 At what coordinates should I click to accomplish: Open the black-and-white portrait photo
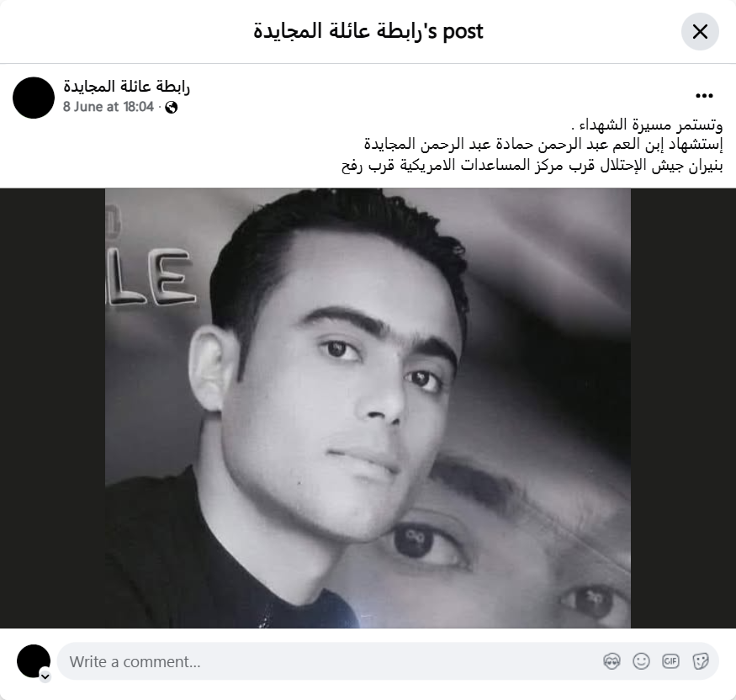coord(368,408)
